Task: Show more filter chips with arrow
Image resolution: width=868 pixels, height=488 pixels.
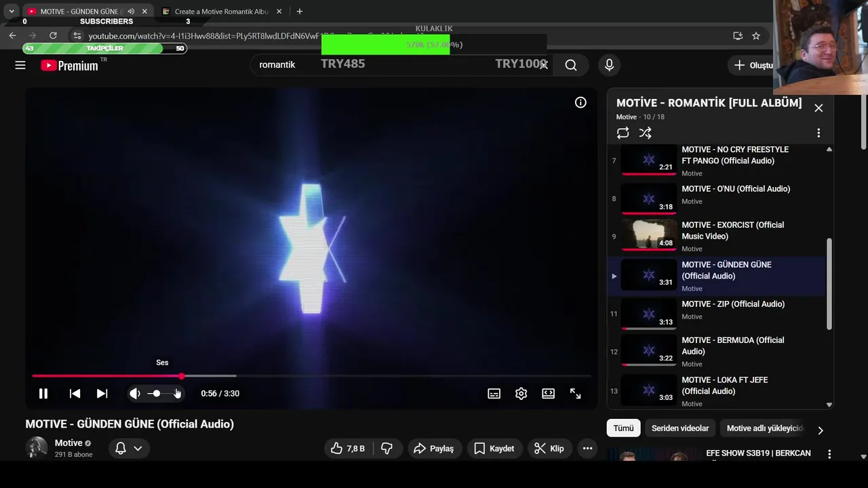Action: tap(821, 430)
